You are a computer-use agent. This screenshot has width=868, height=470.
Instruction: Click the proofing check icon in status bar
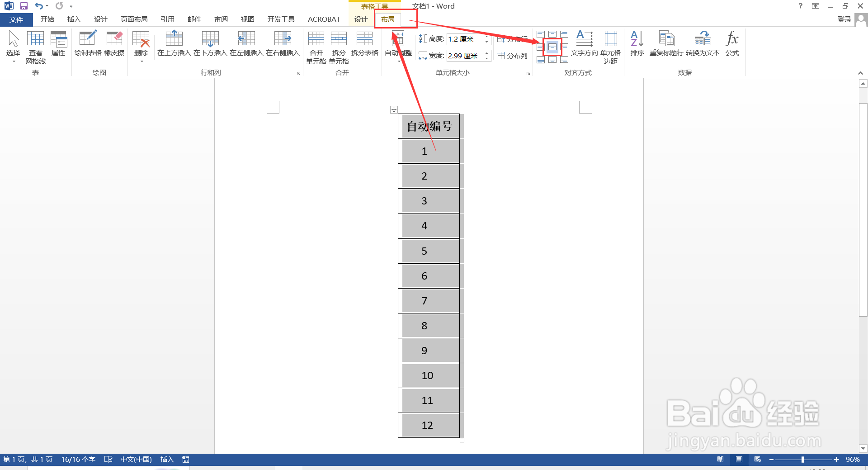pos(108,459)
